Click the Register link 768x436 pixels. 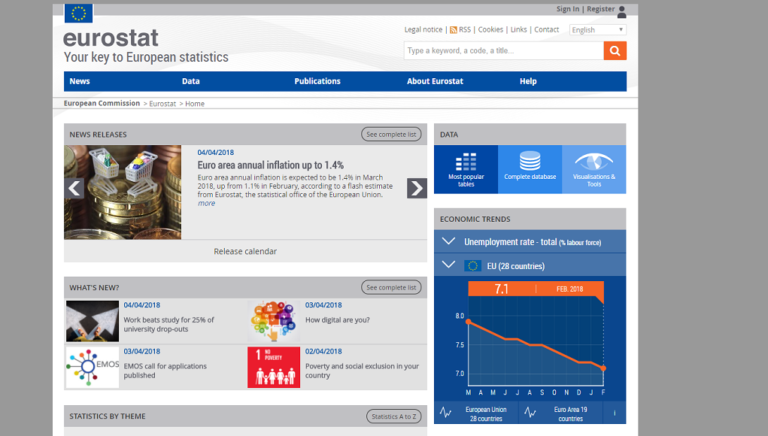click(x=600, y=9)
